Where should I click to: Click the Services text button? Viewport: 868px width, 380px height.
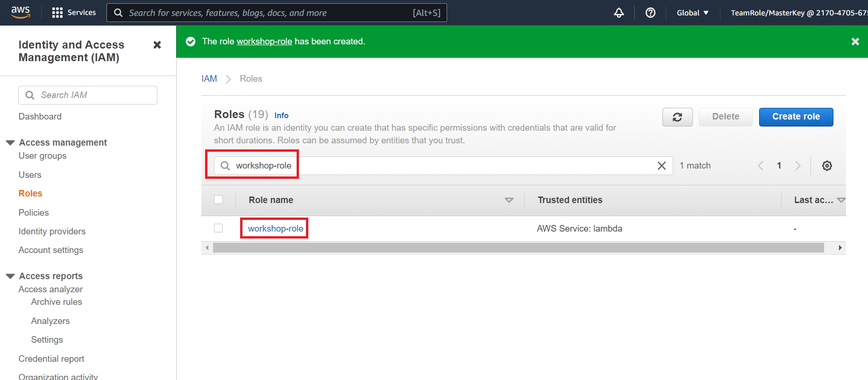82,13
